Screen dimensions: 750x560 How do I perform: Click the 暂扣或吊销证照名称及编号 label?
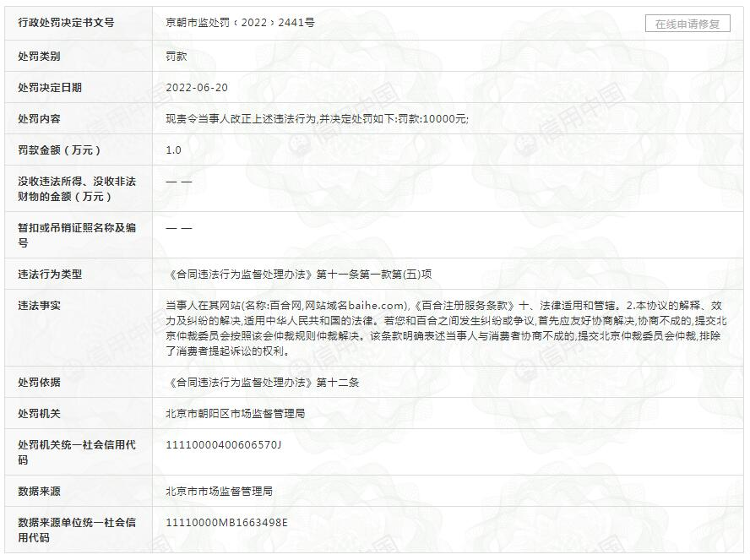pos(77,235)
